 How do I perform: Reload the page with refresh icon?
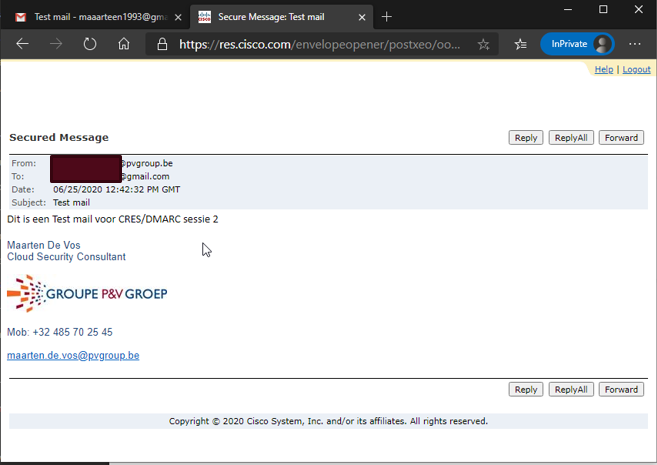pyautogui.click(x=90, y=44)
